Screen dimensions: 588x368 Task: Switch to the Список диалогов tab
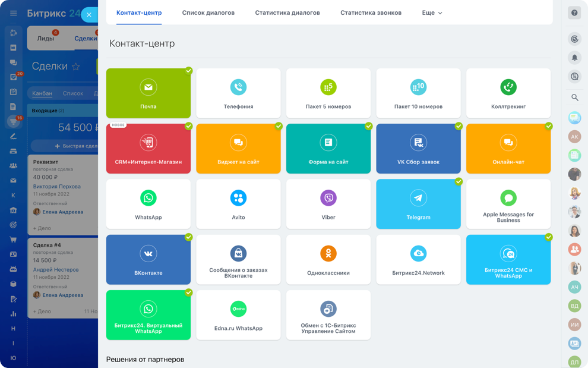[208, 12]
